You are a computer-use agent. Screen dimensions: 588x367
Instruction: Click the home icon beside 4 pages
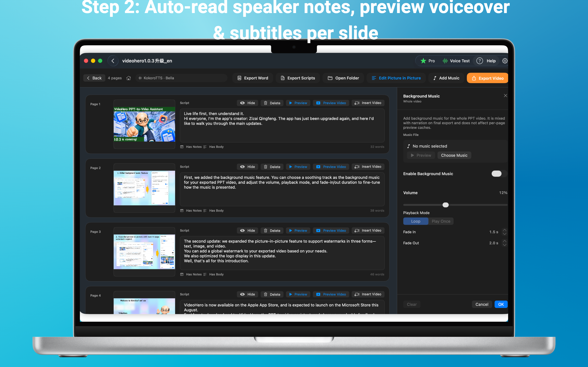pos(129,78)
